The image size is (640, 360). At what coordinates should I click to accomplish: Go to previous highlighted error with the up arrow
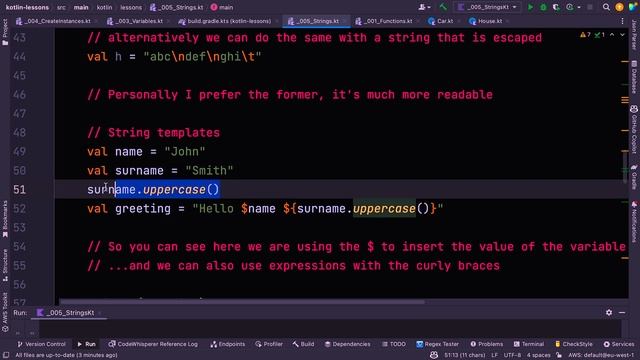point(612,35)
